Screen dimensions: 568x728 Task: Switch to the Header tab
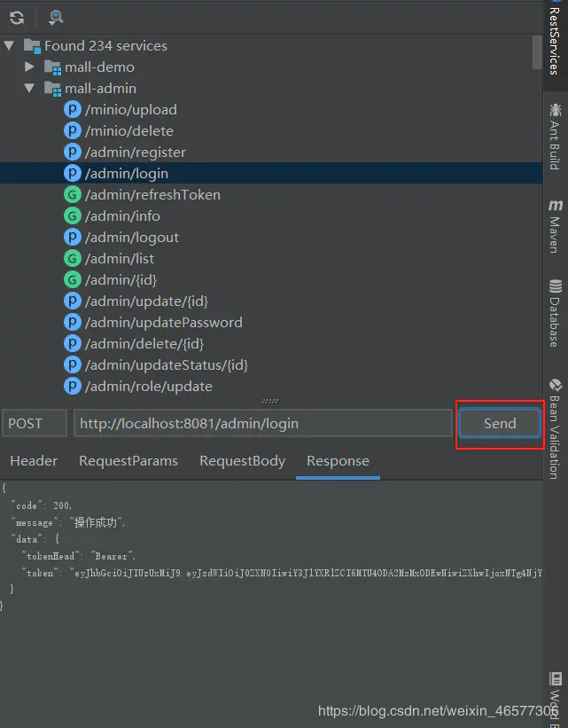pos(34,461)
